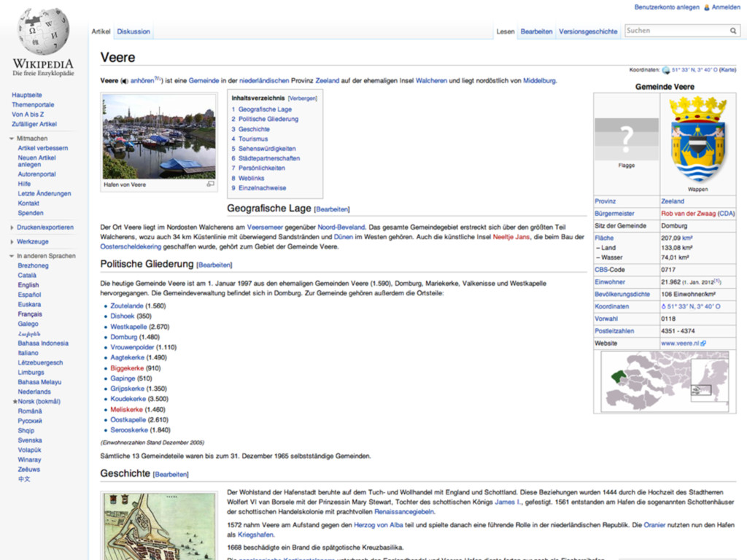The width and height of the screenshot is (747, 560).
Task: Jump to contents entry Geografische Lage
Action: click(x=265, y=109)
